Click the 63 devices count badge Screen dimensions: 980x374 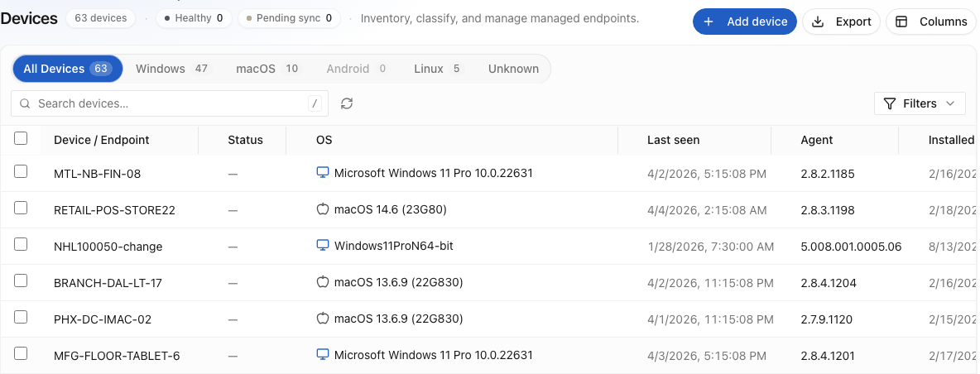click(x=101, y=18)
